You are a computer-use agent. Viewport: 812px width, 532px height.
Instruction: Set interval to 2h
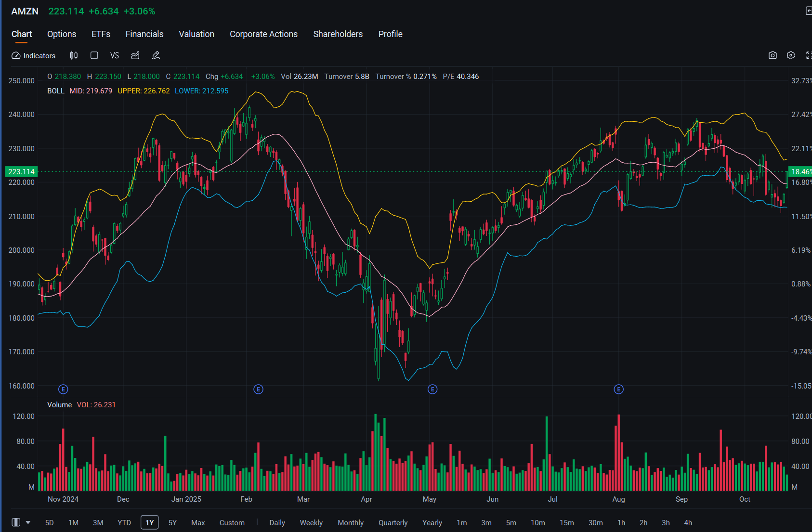click(643, 523)
